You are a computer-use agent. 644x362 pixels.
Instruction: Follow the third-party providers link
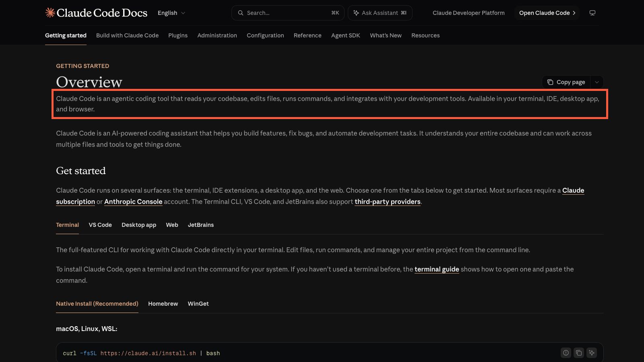[387, 202]
